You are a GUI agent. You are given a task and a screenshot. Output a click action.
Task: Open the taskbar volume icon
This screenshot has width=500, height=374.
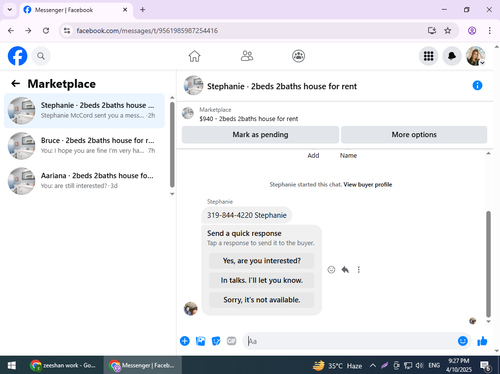(419, 366)
